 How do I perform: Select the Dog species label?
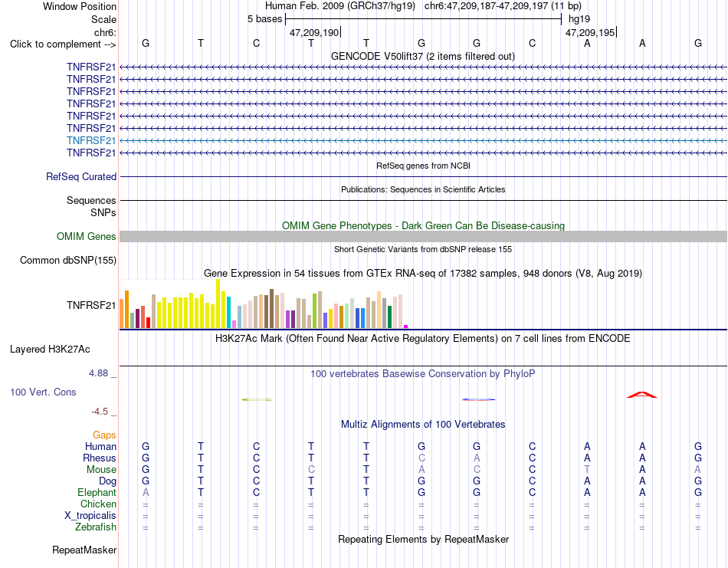[107, 481]
